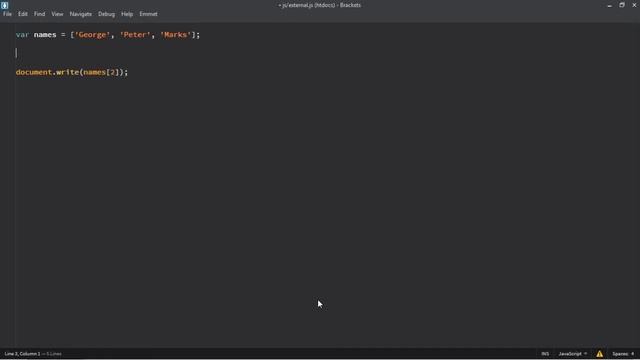Open the Help menu
The width and height of the screenshot is (640, 360).
[127, 14]
